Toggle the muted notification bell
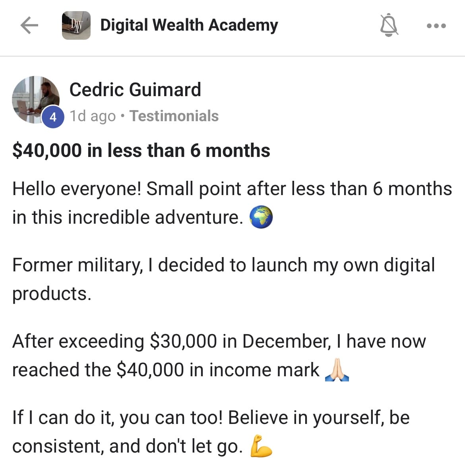This screenshot has height=476, width=465. tap(389, 25)
